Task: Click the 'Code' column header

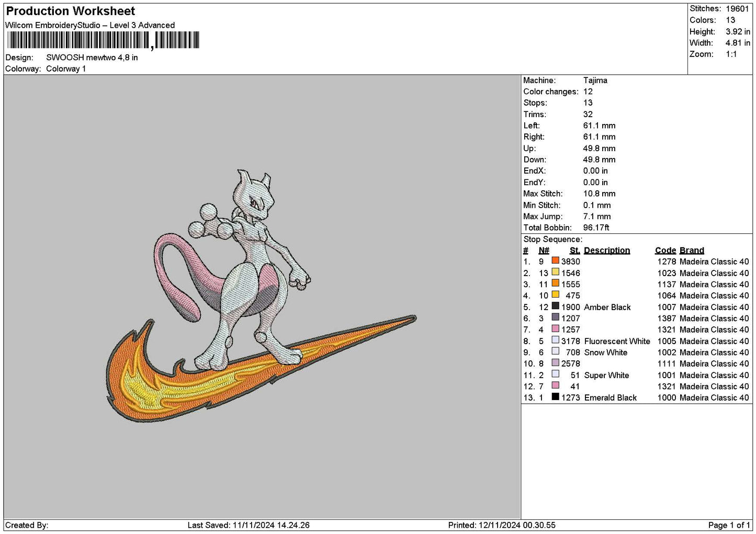Action: 665,251
